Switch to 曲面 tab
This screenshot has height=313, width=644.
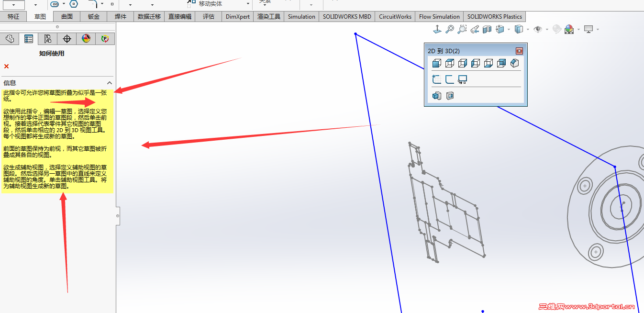(67, 16)
